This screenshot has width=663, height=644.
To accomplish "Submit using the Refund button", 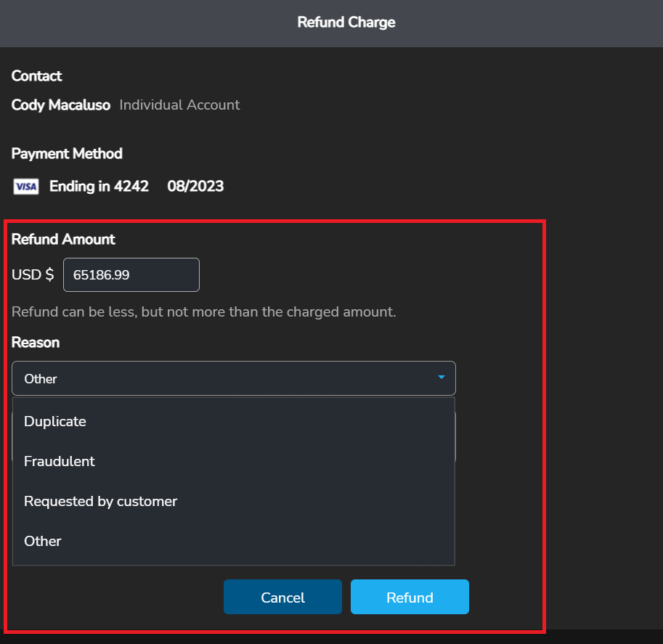I will coord(410,598).
